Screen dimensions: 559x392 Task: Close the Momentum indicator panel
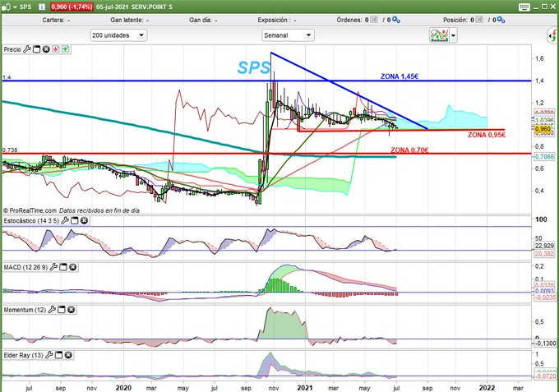coord(71,310)
